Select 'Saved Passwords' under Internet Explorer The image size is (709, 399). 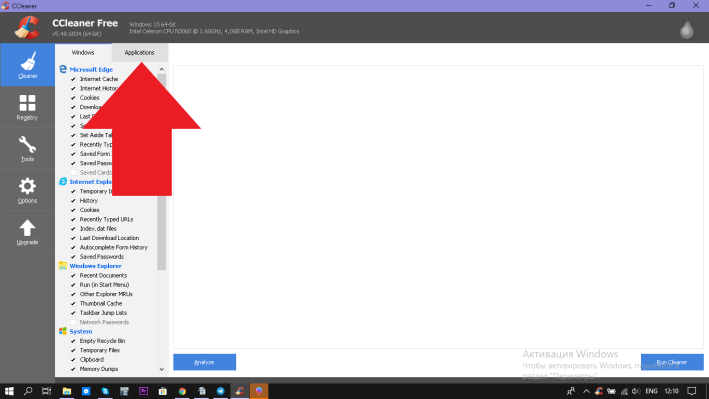[102, 256]
